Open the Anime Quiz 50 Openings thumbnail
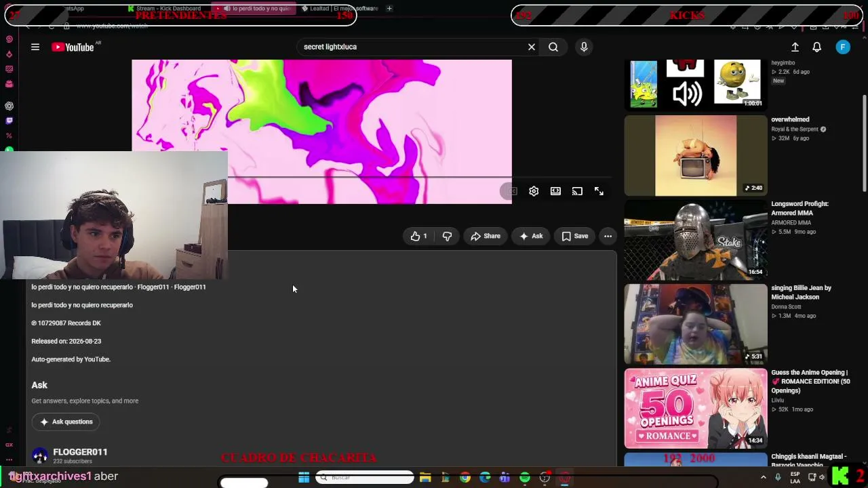Image resolution: width=868 pixels, height=488 pixels. pyautogui.click(x=696, y=408)
